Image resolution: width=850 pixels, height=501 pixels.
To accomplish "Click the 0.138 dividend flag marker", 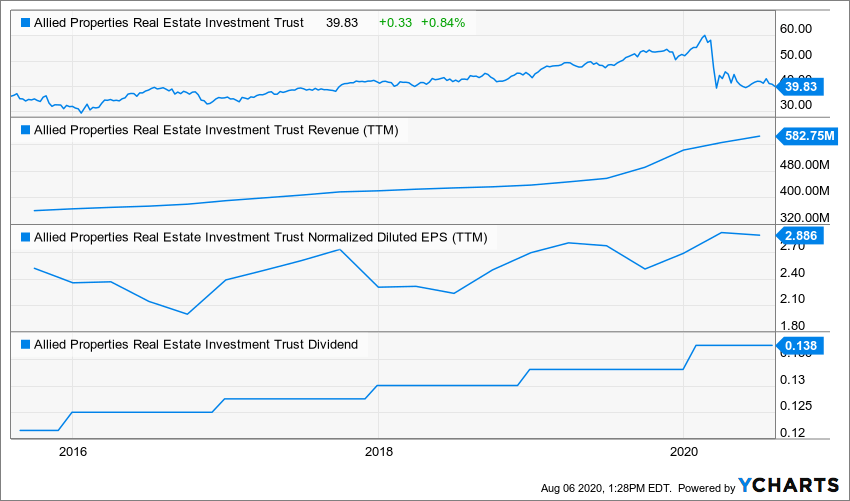I will point(800,345).
